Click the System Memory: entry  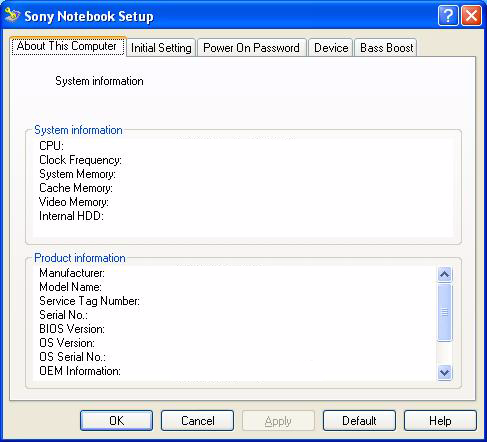click(x=77, y=174)
